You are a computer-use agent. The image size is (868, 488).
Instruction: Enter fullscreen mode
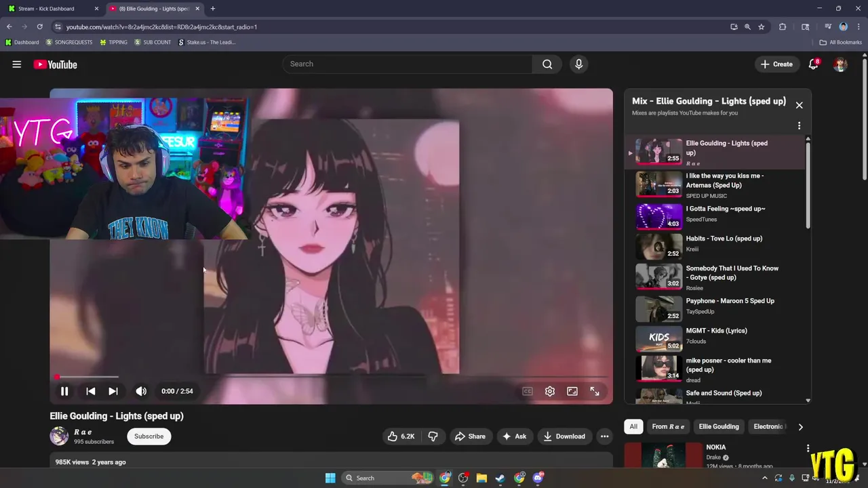pyautogui.click(x=595, y=391)
